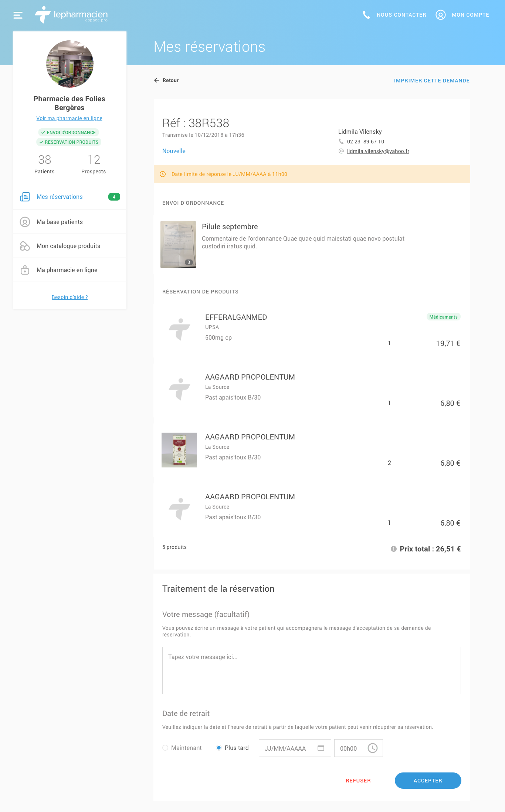Click lidmila.vilensky@yahoo.fr email link
Image resolution: width=505 pixels, height=812 pixels.
pyautogui.click(x=378, y=151)
